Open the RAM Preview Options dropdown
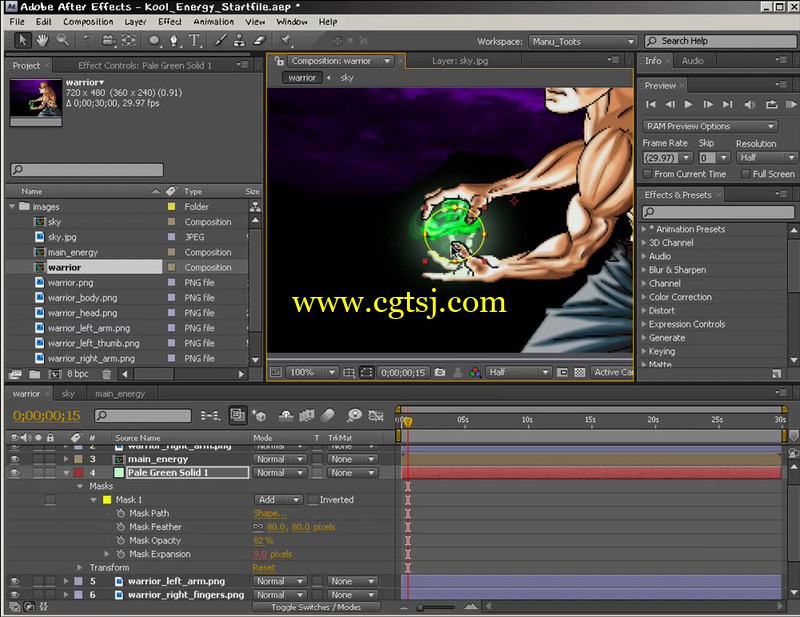Screen dimensions: 800x617 click(710, 127)
